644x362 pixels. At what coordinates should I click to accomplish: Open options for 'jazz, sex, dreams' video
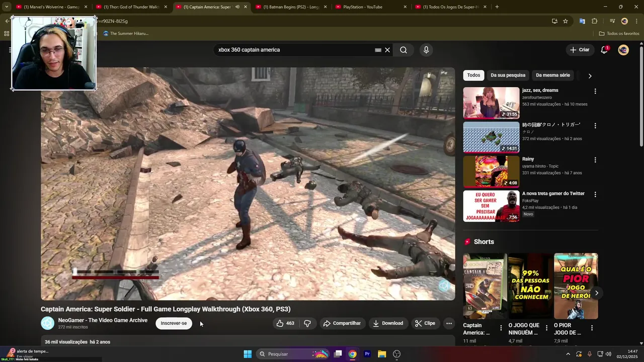tap(595, 92)
